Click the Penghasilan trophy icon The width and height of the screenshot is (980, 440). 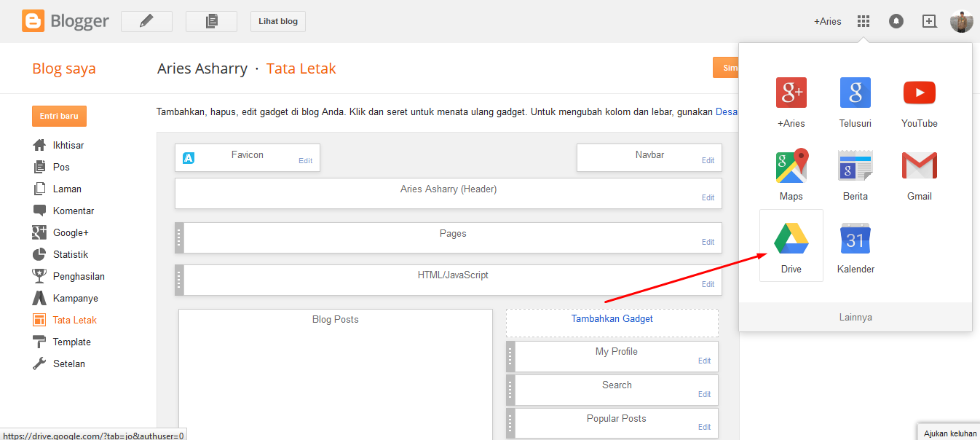(39, 276)
